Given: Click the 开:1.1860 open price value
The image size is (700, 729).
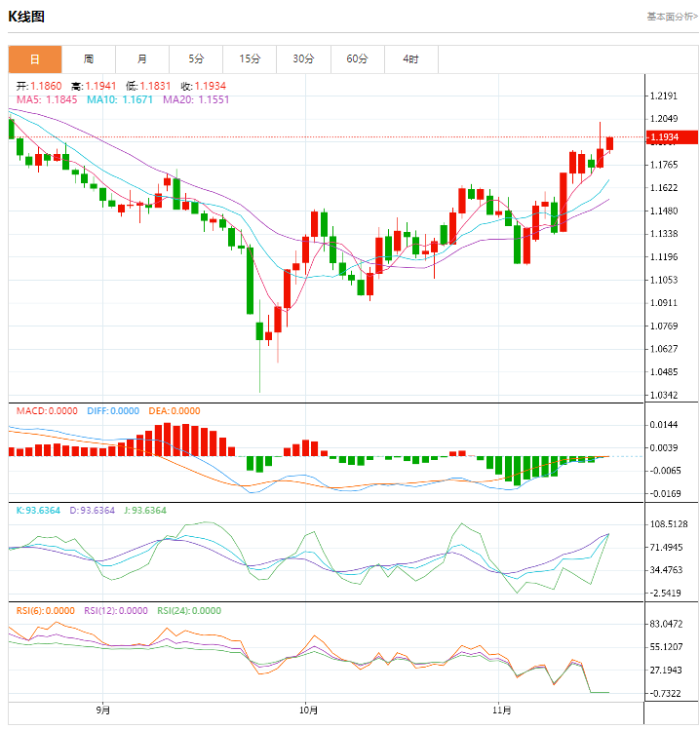Looking at the screenshot, I should pos(39,86).
